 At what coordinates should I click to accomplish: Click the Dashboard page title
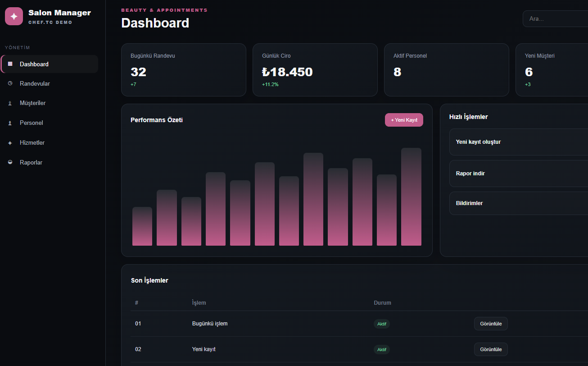click(155, 23)
